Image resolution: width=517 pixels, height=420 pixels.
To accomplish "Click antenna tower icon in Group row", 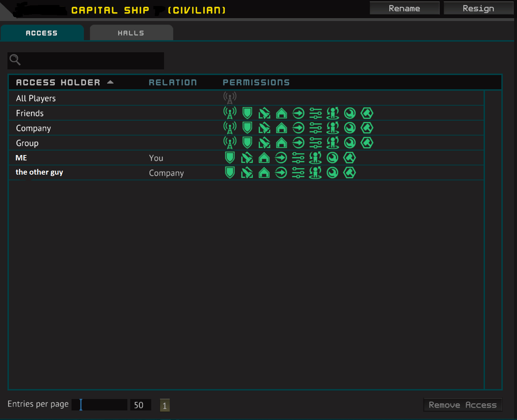I will click(230, 143).
